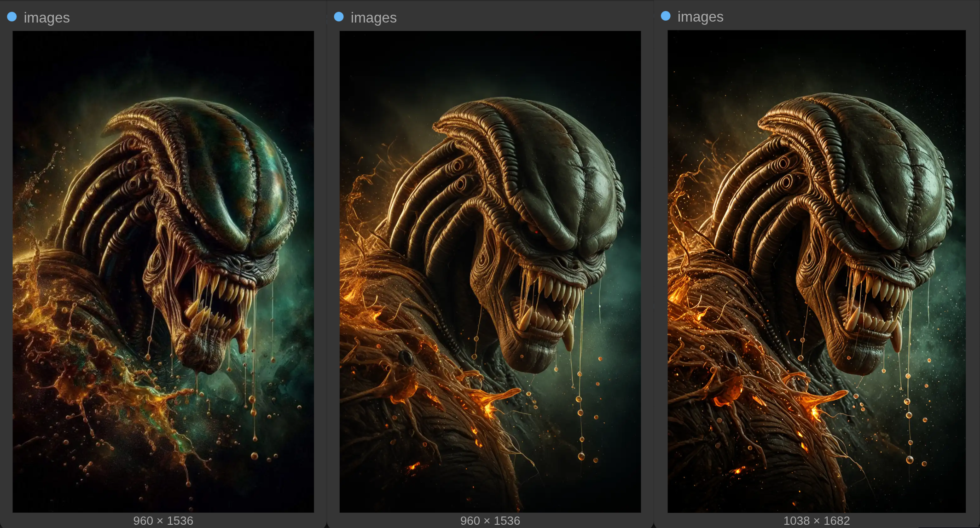Click the divider between the second and third nodes
Screen dimensions: 980x528
[x=654, y=264]
